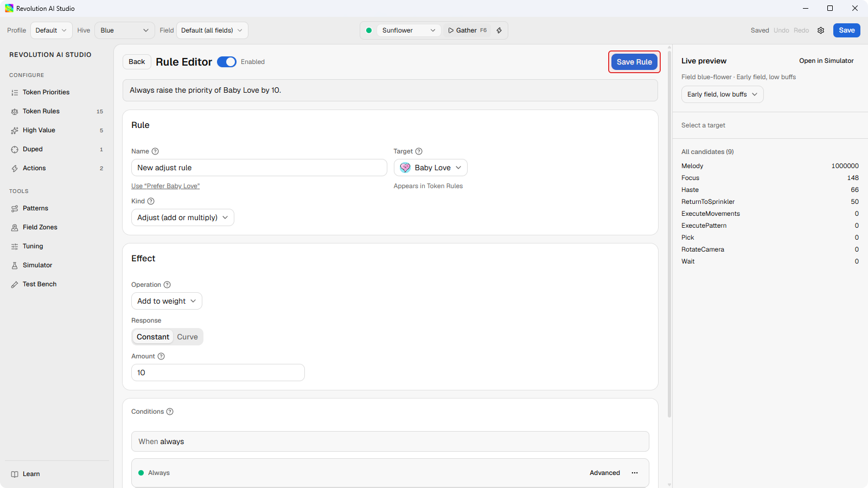Screen dimensions: 868x488
Task: Open the Add to weight operation dropdown
Action: 167,301
